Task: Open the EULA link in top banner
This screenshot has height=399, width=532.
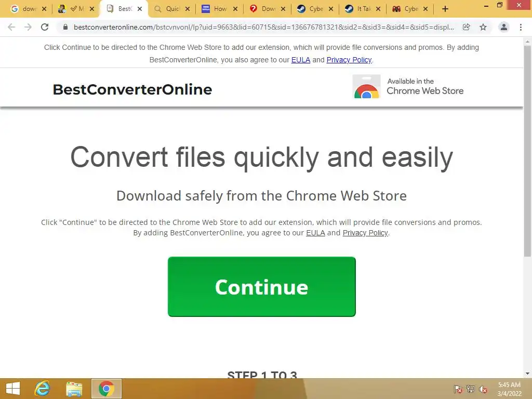Action: pyautogui.click(x=301, y=60)
